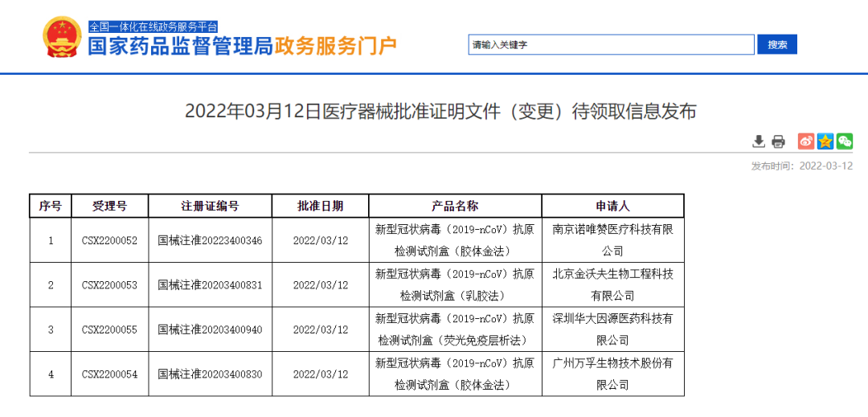
Task: Click the 批准日期 column header
Action: (x=320, y=206)
